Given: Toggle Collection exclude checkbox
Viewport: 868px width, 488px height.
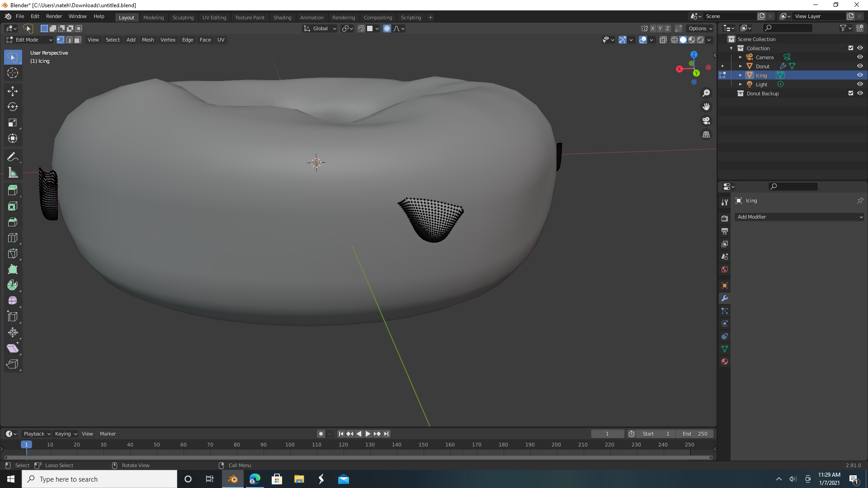Looking at the screenshot, I should pos(851,48).
